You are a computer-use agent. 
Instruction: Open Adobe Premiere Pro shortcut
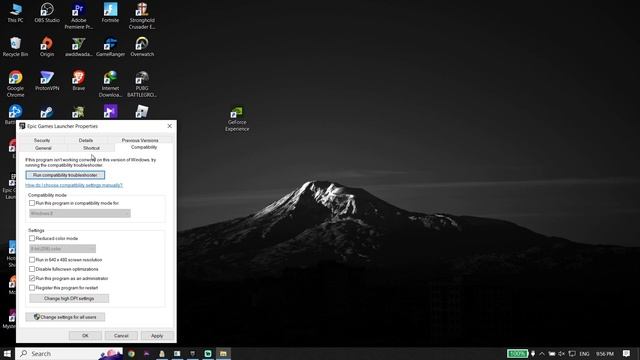tap(78, 16)
